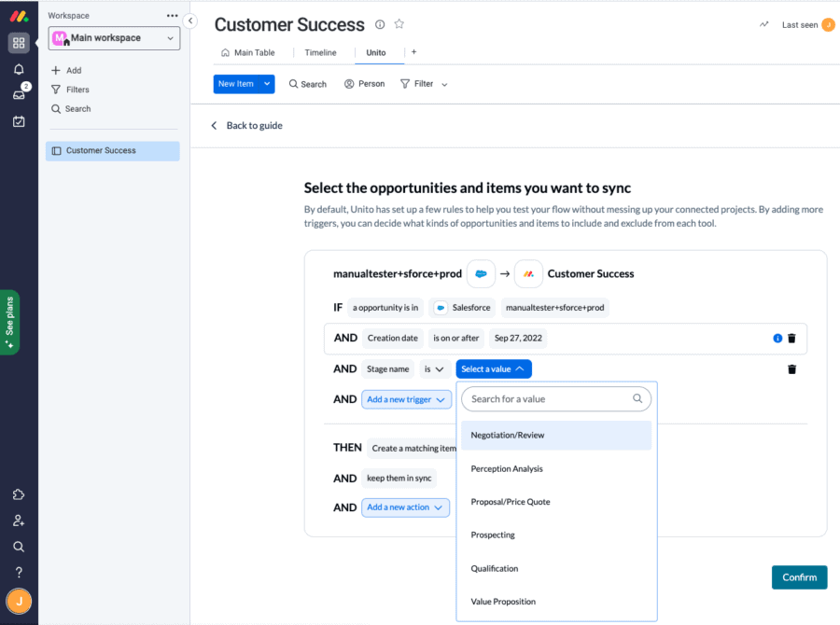The width and height of the screenshot is (840, 625).
Task: Switch to the Main Table tab
Action: (250, 52)
